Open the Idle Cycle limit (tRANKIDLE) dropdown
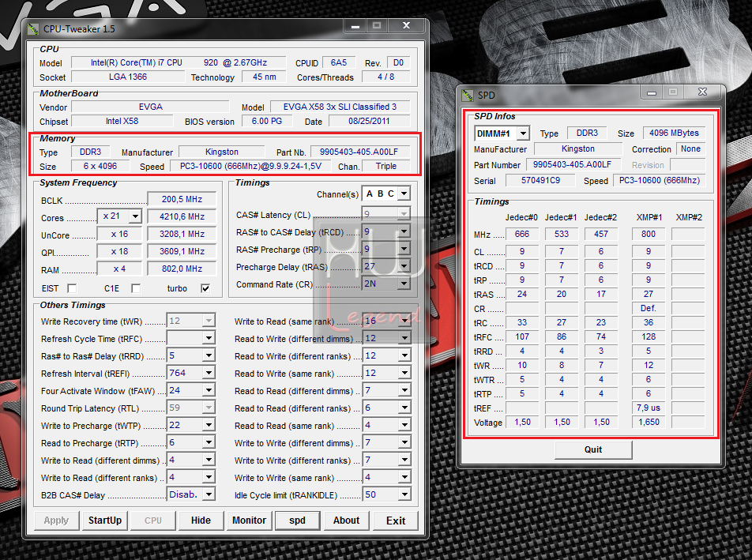This screenshot has height=560, width=752. (x=404, y=494)
